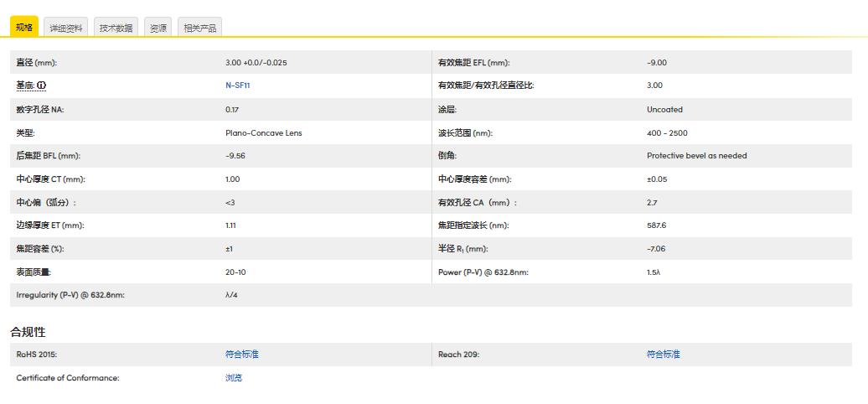
Task: Click the 有效焦距 EFL (mm) label
Action: click(474, 63)
